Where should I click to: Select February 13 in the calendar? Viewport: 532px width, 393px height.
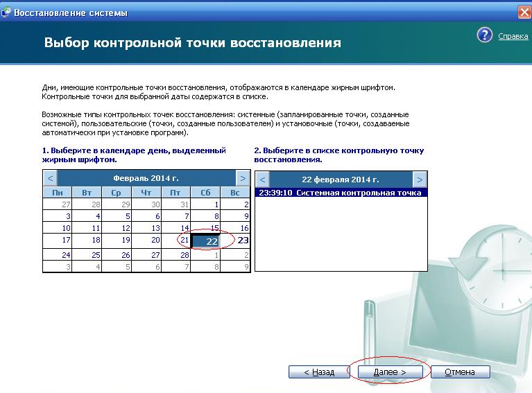[x=146, y=227]
